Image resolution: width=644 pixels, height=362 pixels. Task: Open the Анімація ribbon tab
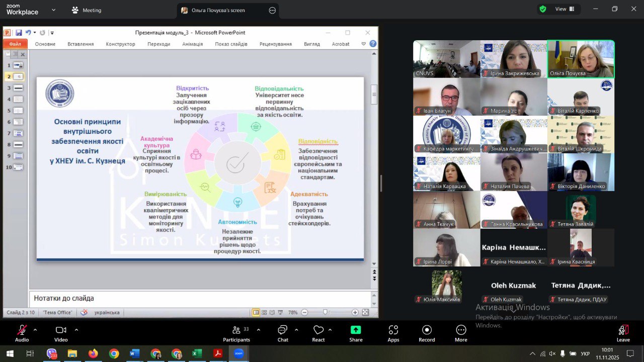[193, 44]
